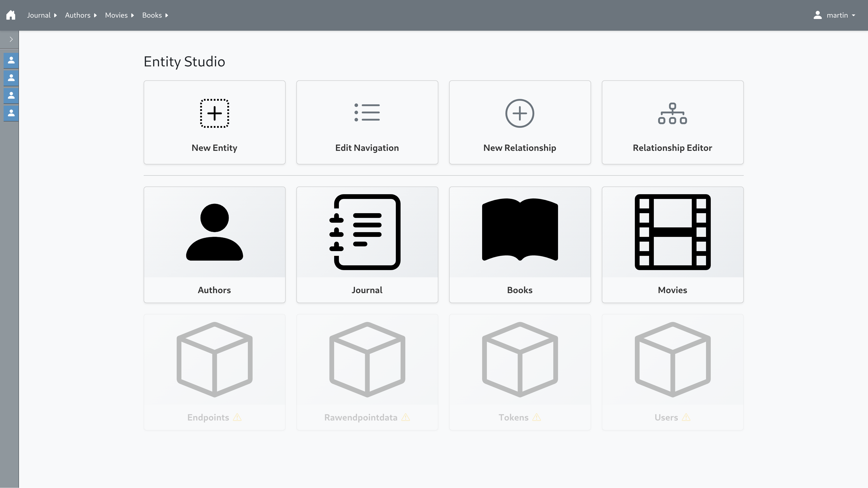
Task: Click the Edit Navigation list icon
Action: pyautogui.click(x=367, y=112)
